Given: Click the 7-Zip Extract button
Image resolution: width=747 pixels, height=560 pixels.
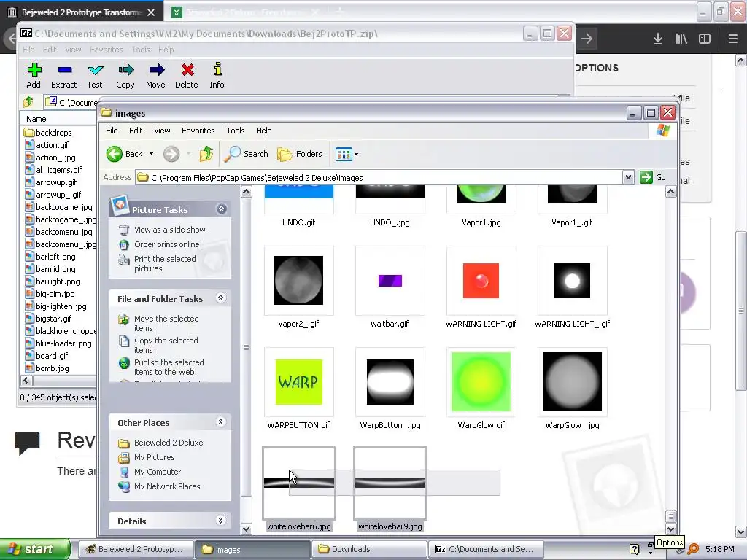Looking at the screenshot, I should point(64,75).
